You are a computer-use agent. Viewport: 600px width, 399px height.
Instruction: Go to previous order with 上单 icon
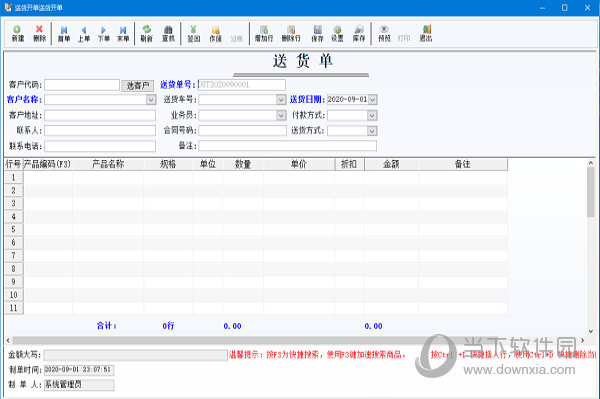click(84, 34)
